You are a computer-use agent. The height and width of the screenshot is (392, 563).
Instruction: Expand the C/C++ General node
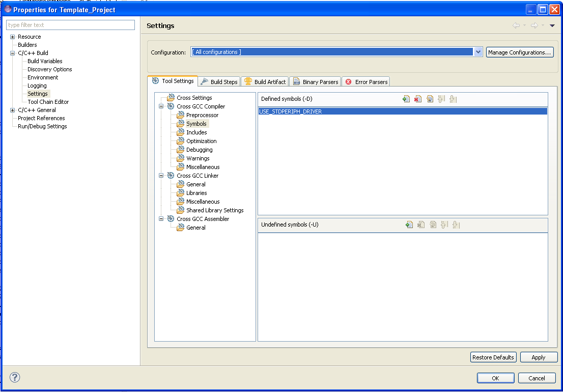(x=13, y=110)
